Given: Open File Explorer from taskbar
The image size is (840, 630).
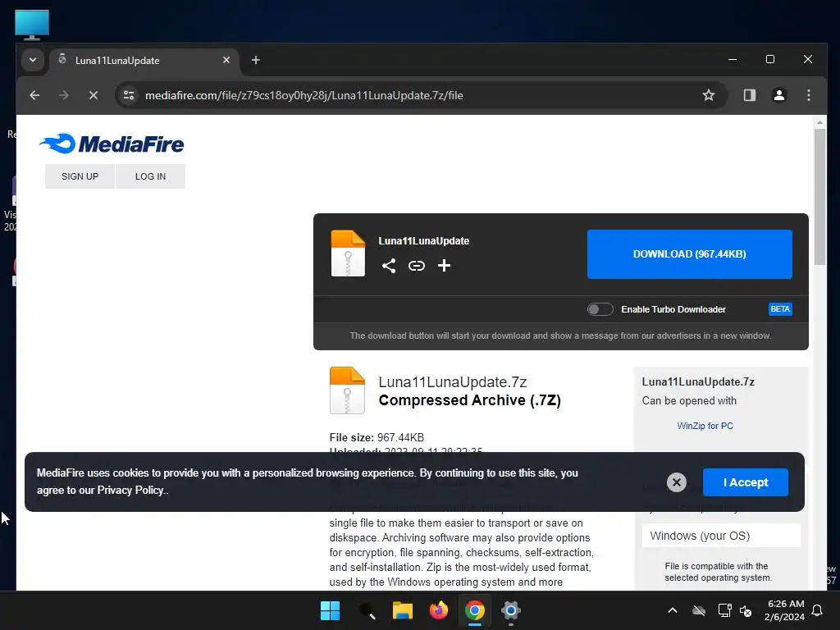Looking at the screenshot, I should tap(402, 610).
